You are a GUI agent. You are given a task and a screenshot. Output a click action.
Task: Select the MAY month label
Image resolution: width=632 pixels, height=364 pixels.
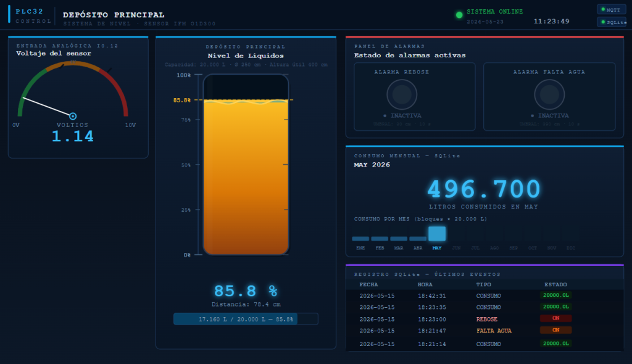click(437, 248)
